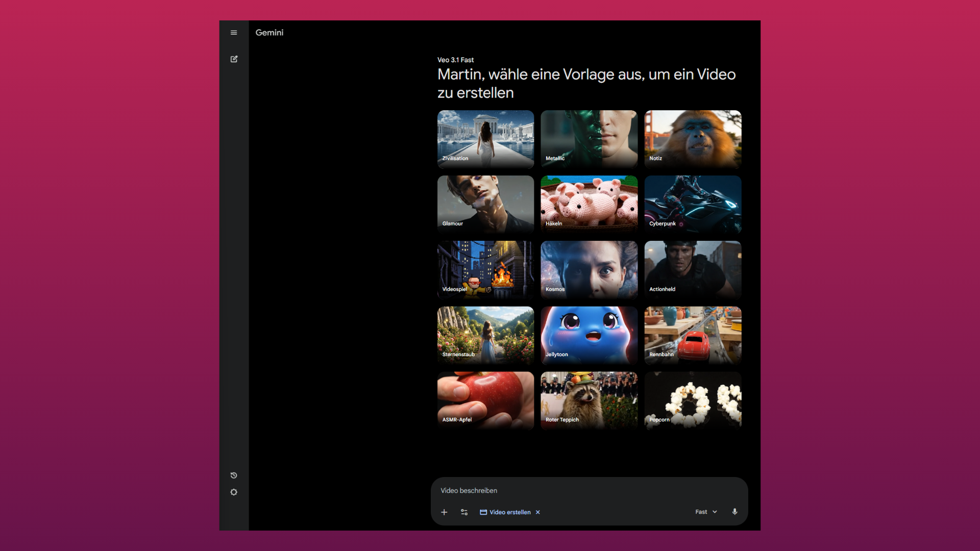
Task: Open the Roter Teppich raccoon template
Action: click(x=589, y=400)
